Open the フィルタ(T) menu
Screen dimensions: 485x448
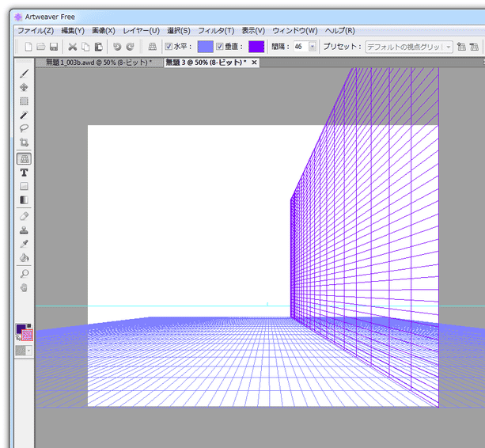tap(216, 31)
